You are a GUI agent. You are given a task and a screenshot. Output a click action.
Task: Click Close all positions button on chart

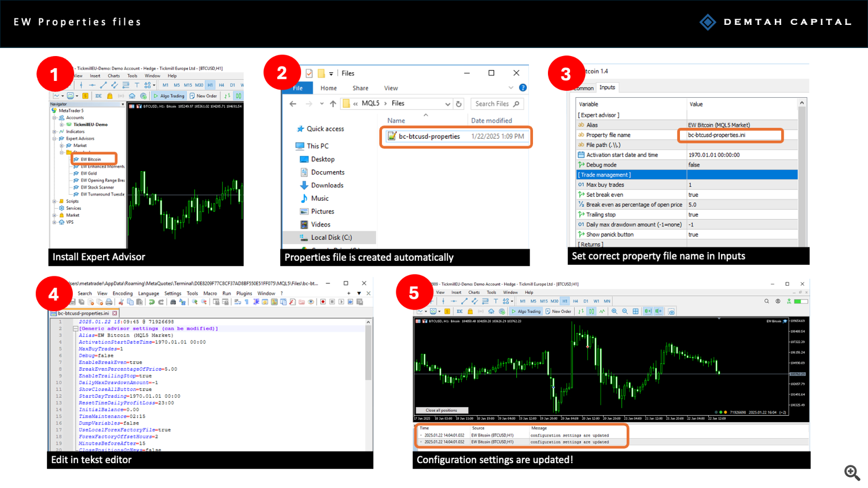coord(442,410)
